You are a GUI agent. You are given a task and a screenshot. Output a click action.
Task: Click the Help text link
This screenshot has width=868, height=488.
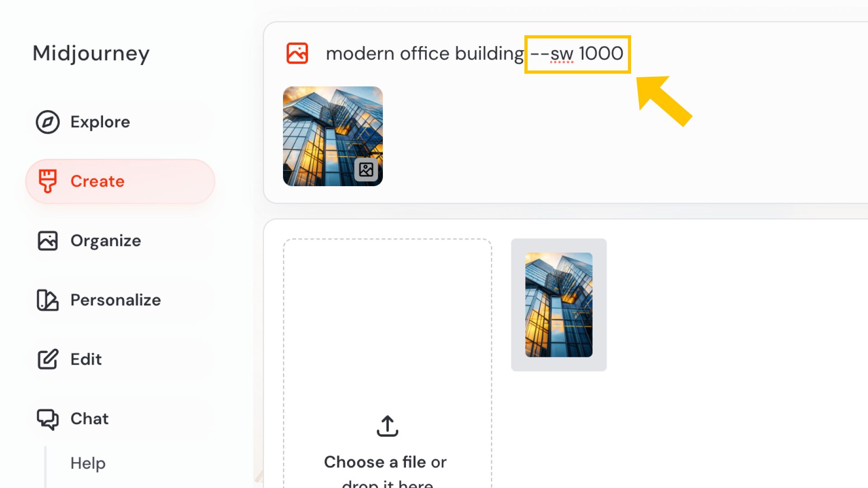[x=88, y=463]
